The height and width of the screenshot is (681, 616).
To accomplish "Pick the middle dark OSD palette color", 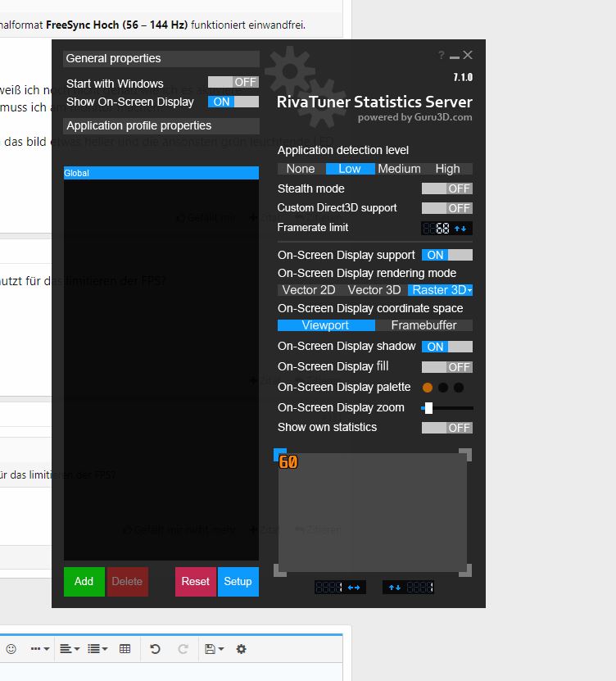I will coord(443,388).
